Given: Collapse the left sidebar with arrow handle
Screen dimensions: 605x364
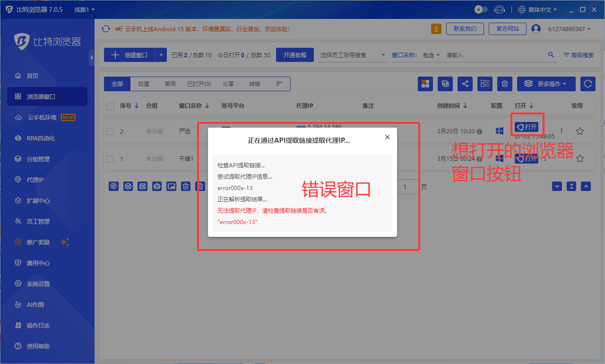Looking at the screenshot, I should click(x=91, y=58).
